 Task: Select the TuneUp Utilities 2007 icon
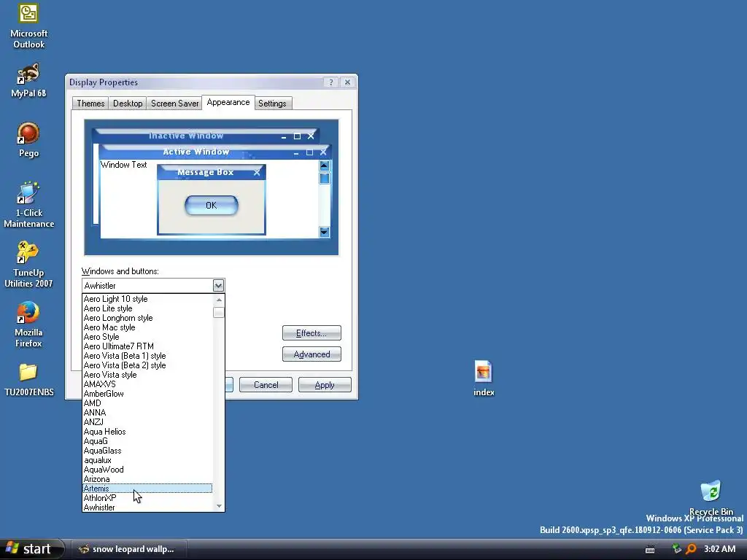pyautogui.click(x=28, y=264)
